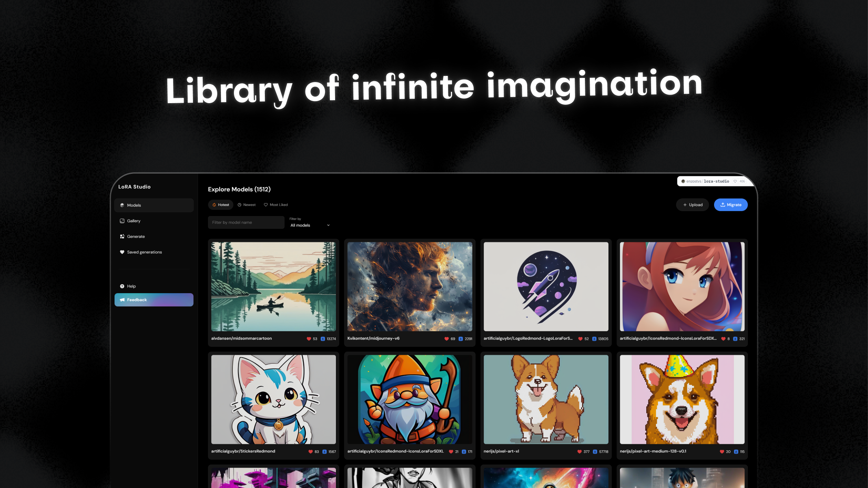Click heart icon on Kvikontent/midjourney-v6
This screenshot has width=868, height=488.
[446, 339]
